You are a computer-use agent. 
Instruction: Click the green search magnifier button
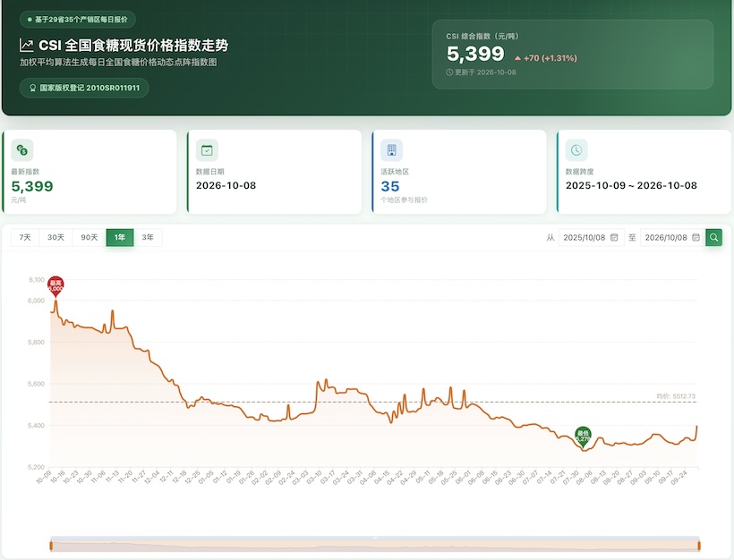pyautogui.click(x=714, y=238)
